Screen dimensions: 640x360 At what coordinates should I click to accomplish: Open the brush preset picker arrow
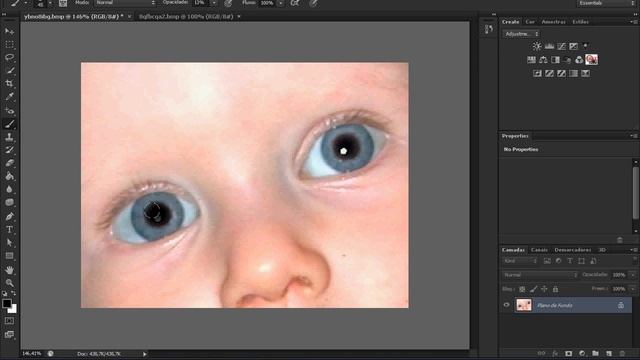(x=50, y=3)
